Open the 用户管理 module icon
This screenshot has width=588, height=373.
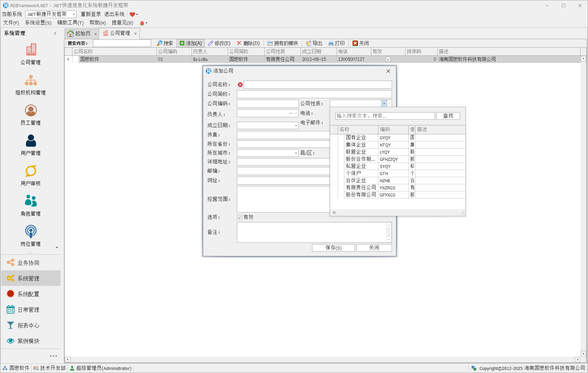(31, 141)
